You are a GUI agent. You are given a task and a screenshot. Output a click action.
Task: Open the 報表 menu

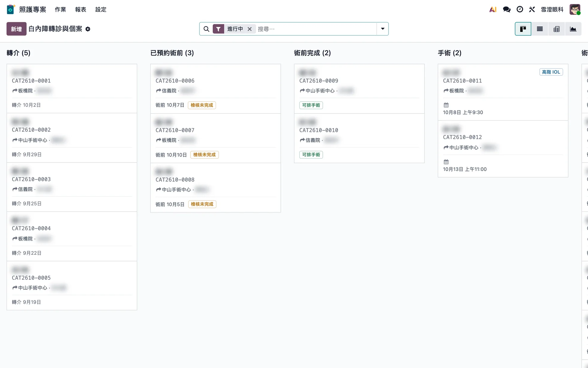pyautogui.click(x=80, y=10)
